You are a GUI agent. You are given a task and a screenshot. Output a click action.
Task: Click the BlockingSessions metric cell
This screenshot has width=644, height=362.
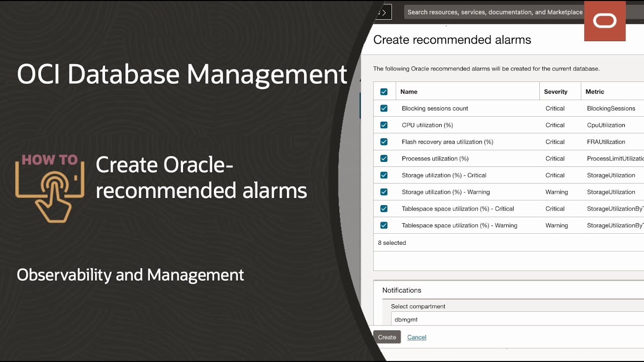[x=611, y=108]
